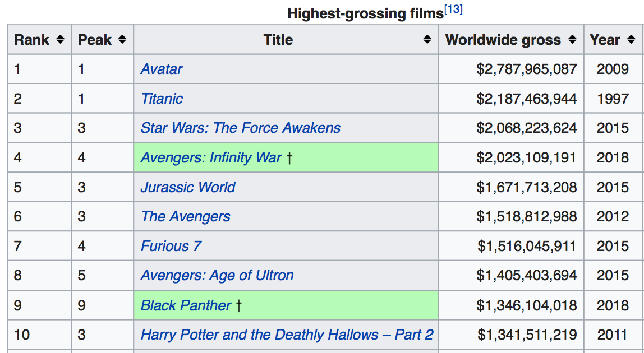Click the Worldwide gross header text

coord(503,40)
